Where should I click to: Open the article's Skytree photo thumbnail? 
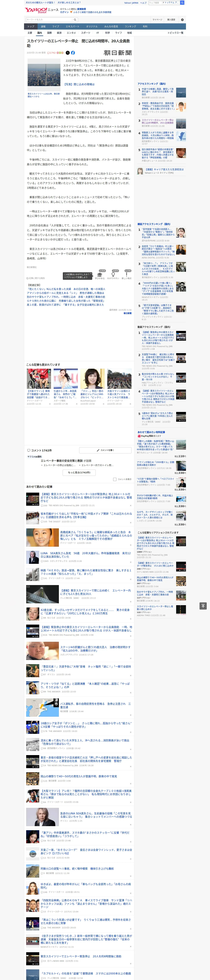point(44,75)
